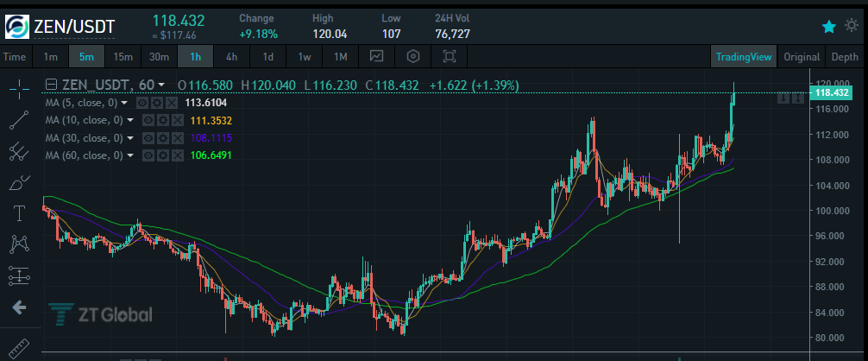Select the long position measurement tool
Viewport: 868px width, 361px height.
(x=20, y=275)
